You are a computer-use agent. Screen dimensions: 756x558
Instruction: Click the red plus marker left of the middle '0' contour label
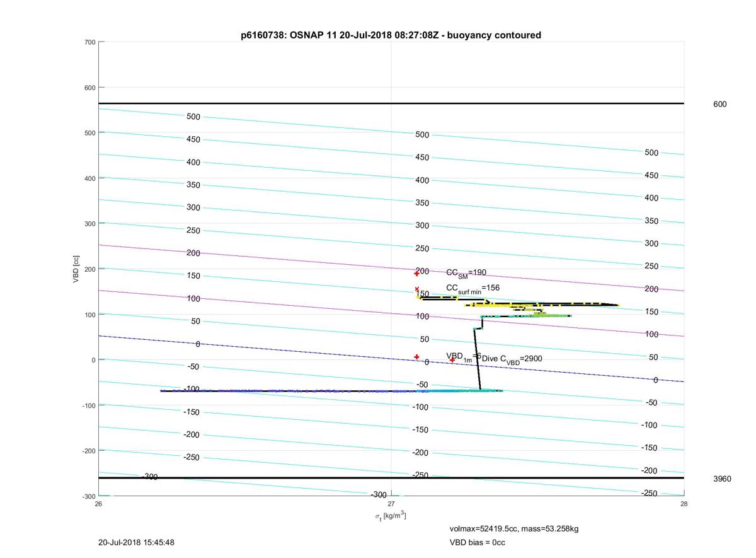coord(416,357)
